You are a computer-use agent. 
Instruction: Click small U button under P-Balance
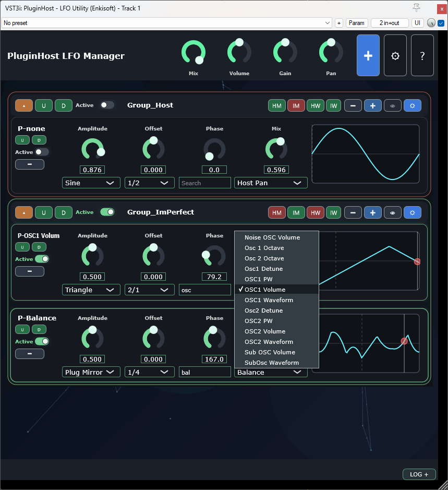[x=22, y=329]
